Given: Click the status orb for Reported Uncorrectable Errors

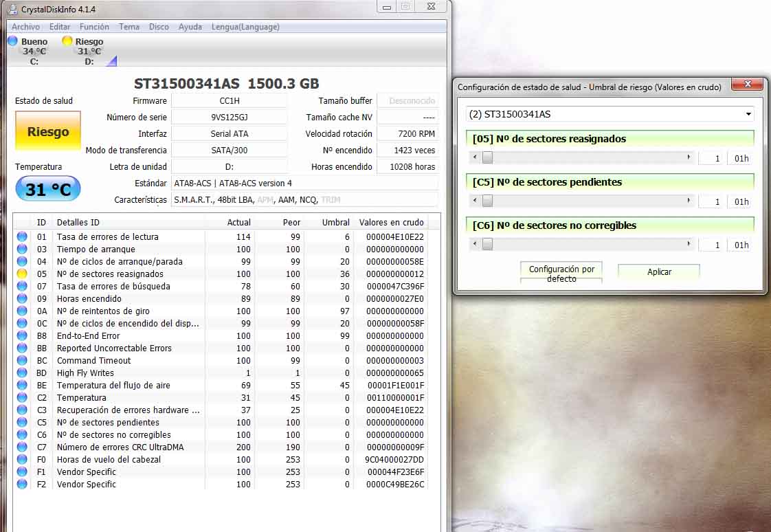Looking at the screenshot, I should [x=22, y=348].
